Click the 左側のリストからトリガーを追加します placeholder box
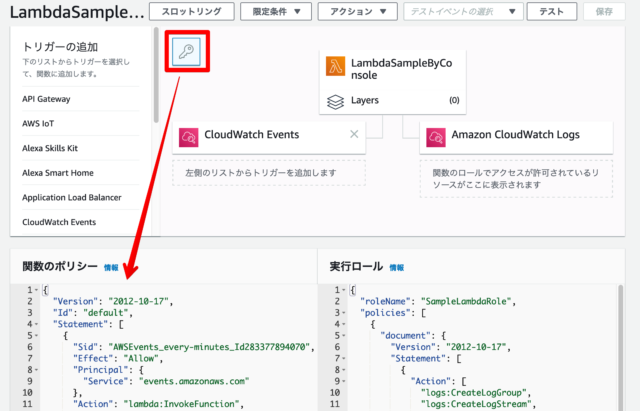The height and width of the screenshot is (411, 640). click(269, 173)
